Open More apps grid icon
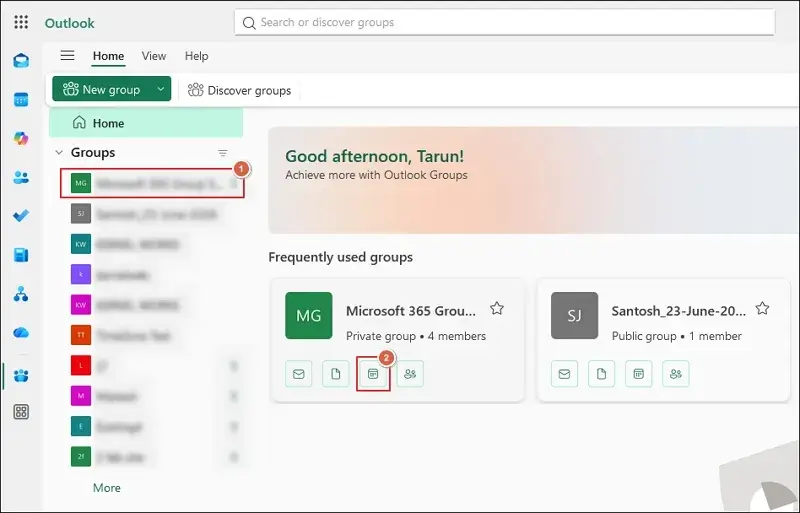The width and height of the screenshot is (800, 513). (21, 412)
